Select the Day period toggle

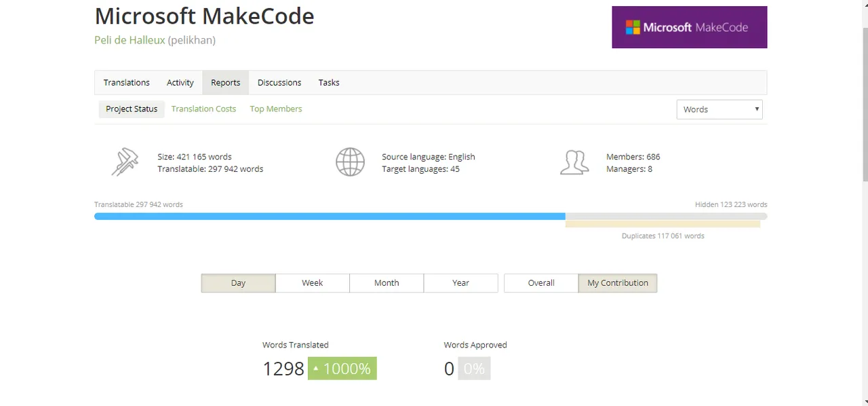(x=238, y=283)
